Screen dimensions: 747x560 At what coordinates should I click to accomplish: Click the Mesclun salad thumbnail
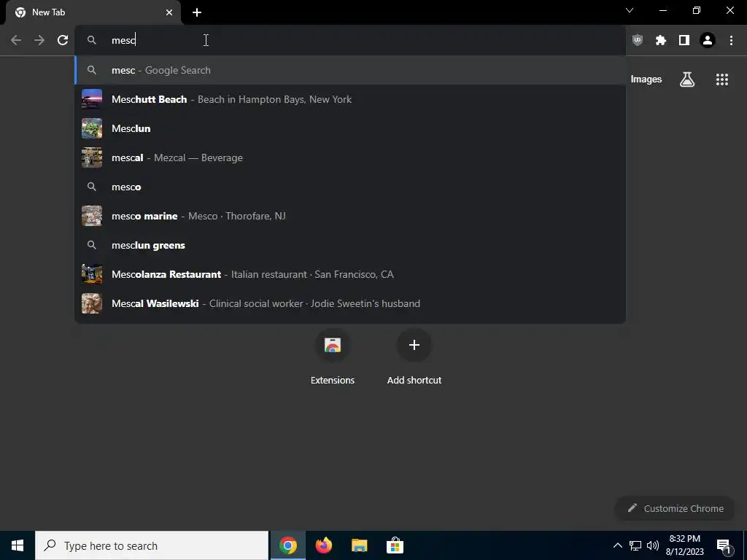92,128
